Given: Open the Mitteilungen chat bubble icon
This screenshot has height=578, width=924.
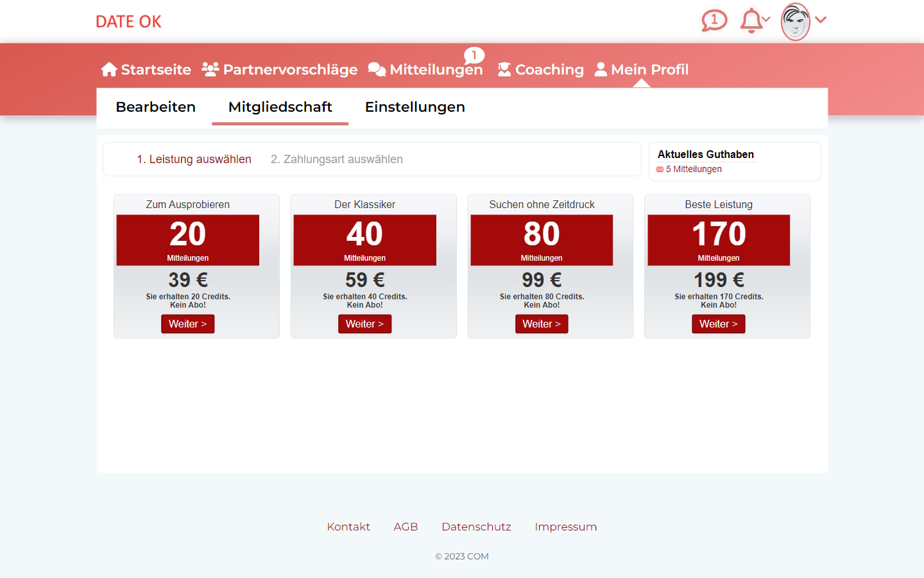Looking at the screenshot, I should (377, 69).
